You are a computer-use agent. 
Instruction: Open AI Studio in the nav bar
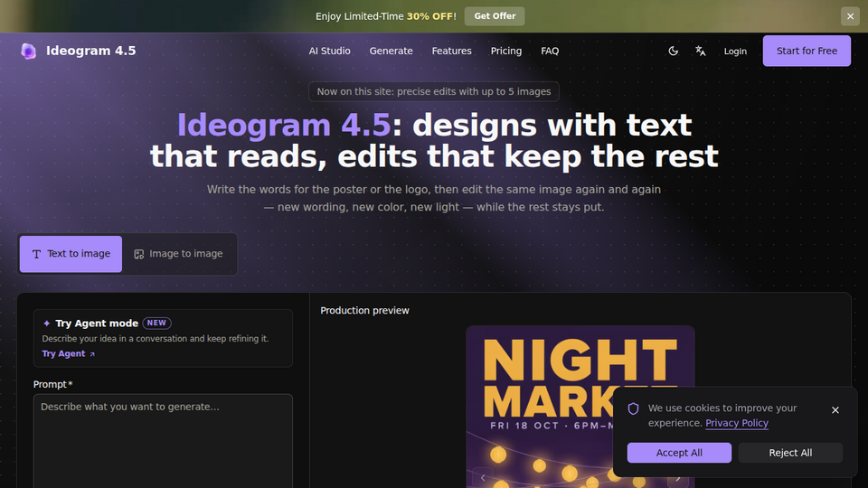pos(329,51)
